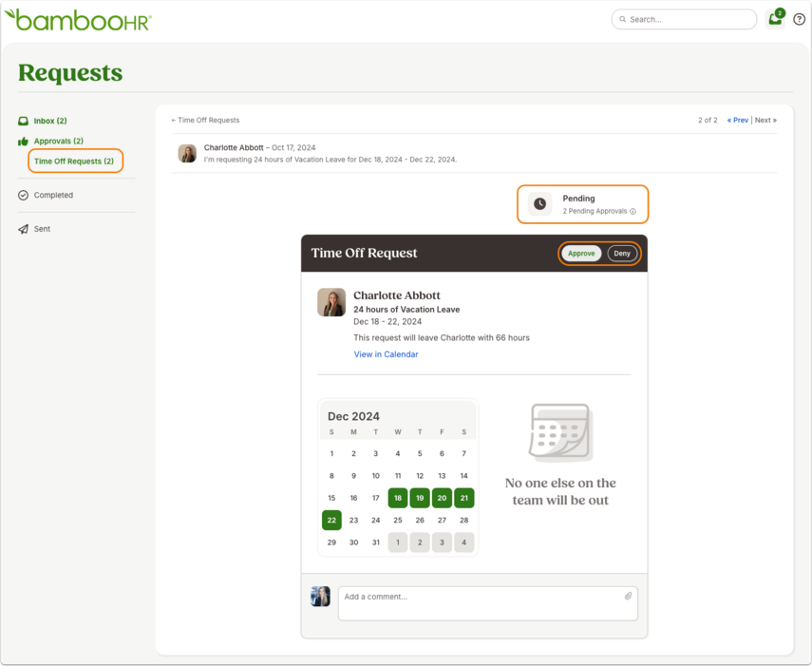Screen dimensions: 812x666
Task: Click text about Charlotte's remaining 66 hours
Action: tap(442, 337)
